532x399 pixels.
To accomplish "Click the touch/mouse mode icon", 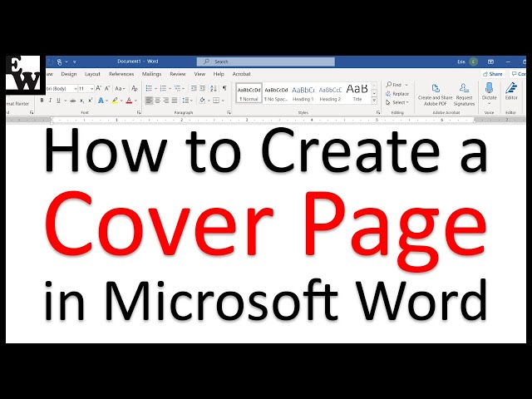I will click(59, 62).
